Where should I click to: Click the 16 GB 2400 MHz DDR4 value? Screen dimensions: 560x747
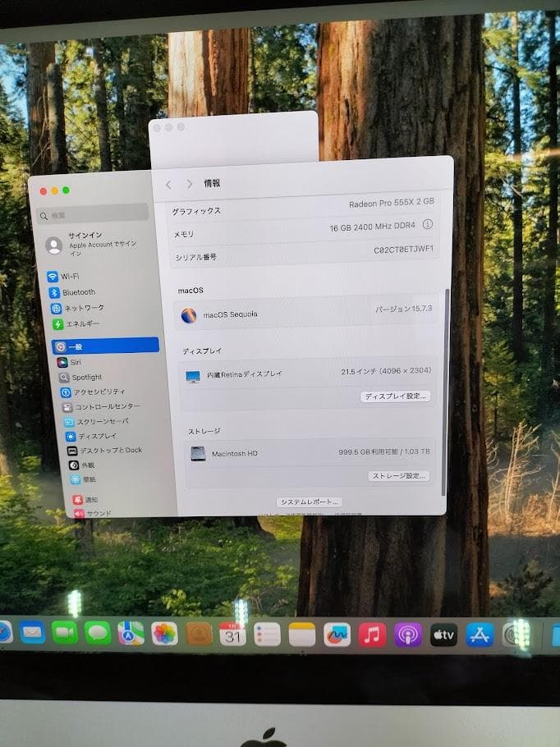click(x=372, y=227)
